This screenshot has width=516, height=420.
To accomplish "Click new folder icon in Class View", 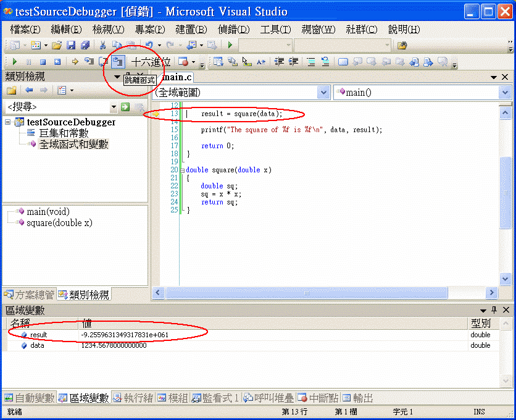I will [x=12, y=90].
